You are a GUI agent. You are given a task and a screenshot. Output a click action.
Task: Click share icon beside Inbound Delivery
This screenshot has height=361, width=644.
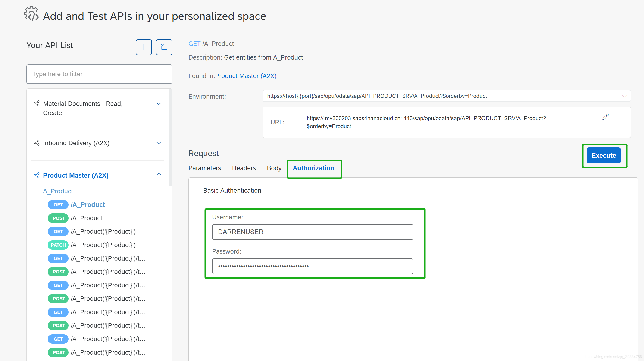point(37,143)
